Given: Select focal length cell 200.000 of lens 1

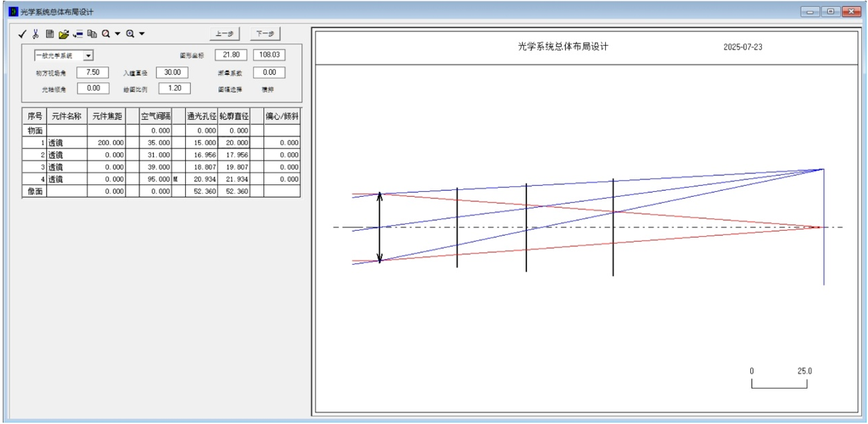Looking at the screenshot, I should 106,142.
